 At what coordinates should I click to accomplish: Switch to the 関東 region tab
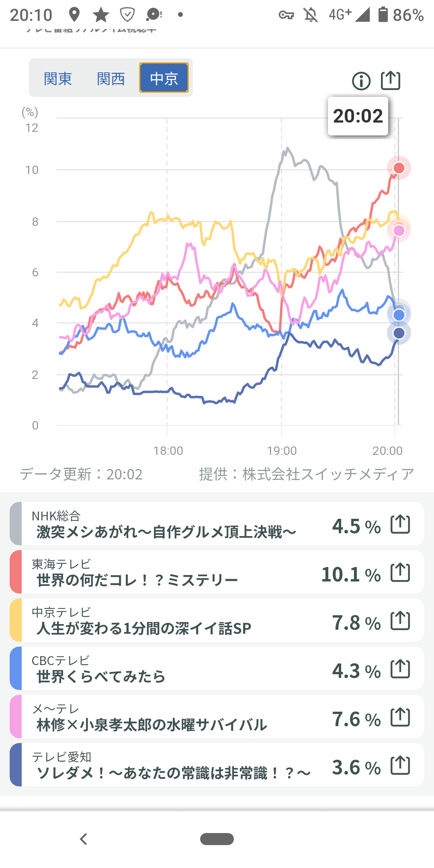[x=58, y=78]
